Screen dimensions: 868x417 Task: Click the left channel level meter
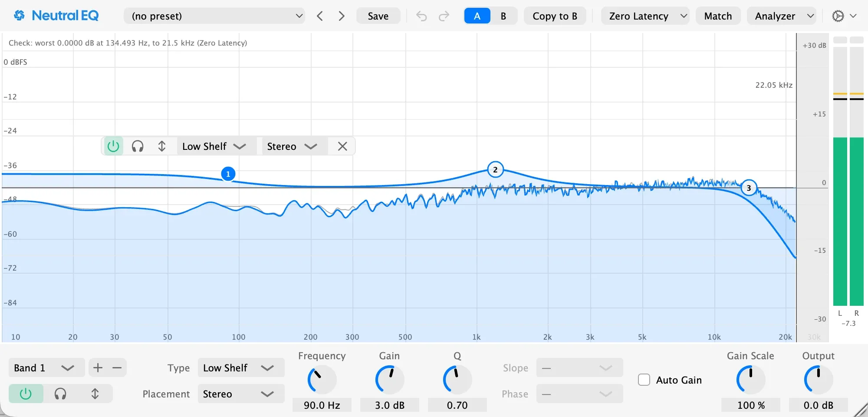(x=840, y=176)
